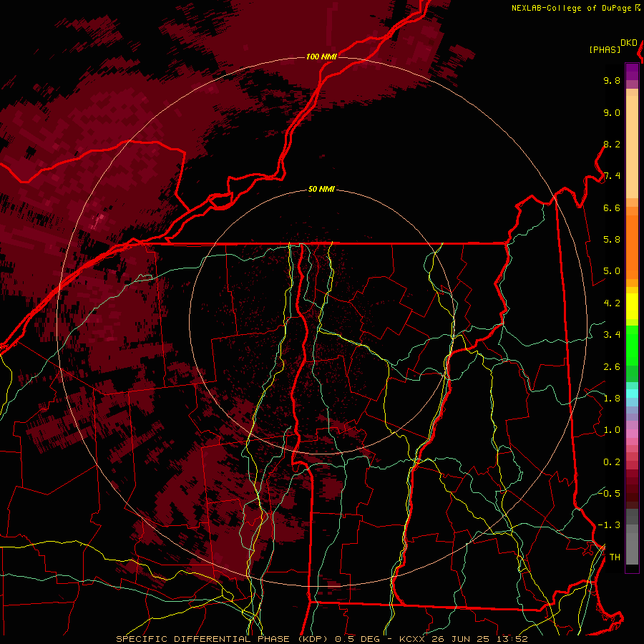Screen dimensions: 644x644
Task: Select the 2.6 value on color scale
Action: click(612, 367)
